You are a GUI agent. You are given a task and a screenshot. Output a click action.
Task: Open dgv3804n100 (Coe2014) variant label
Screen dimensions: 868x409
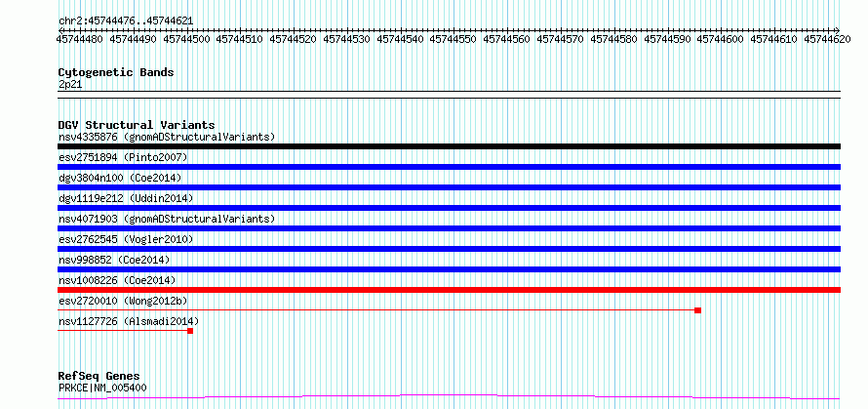[120, 178]
